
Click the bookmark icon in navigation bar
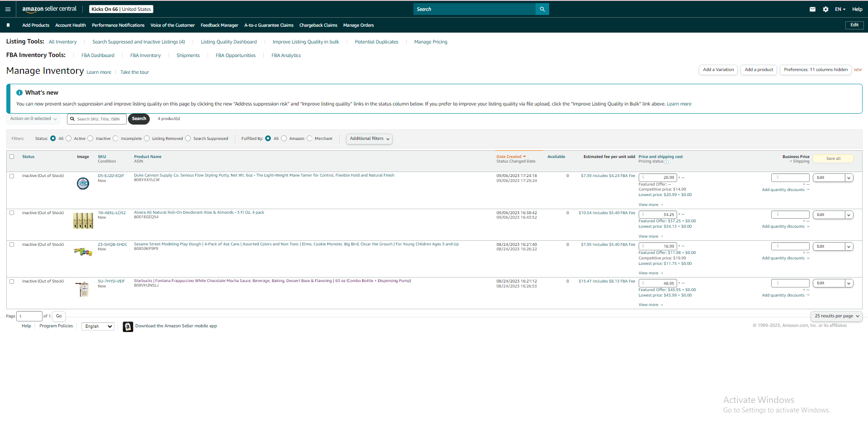pyautogui.click(x=8, y=25)
